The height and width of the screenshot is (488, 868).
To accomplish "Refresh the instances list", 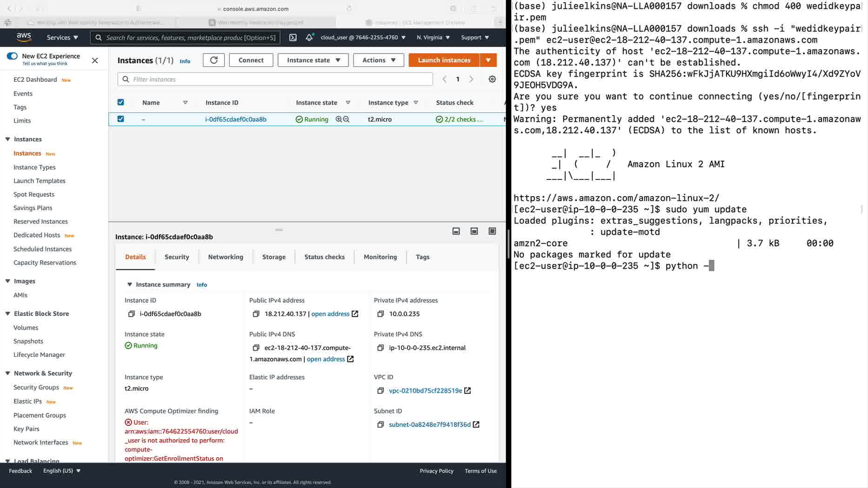I will coord(214,60).
